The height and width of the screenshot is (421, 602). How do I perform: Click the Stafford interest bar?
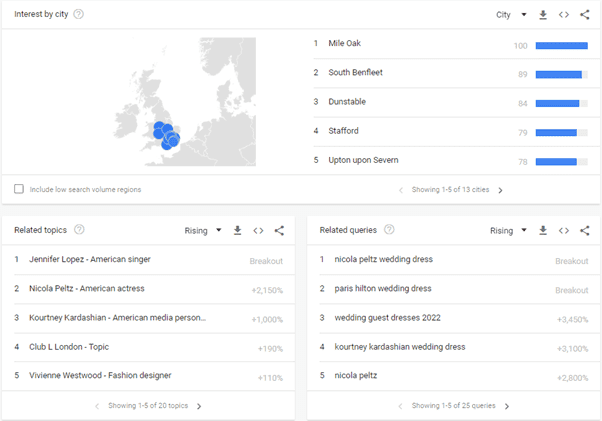(x=562, y=133)
